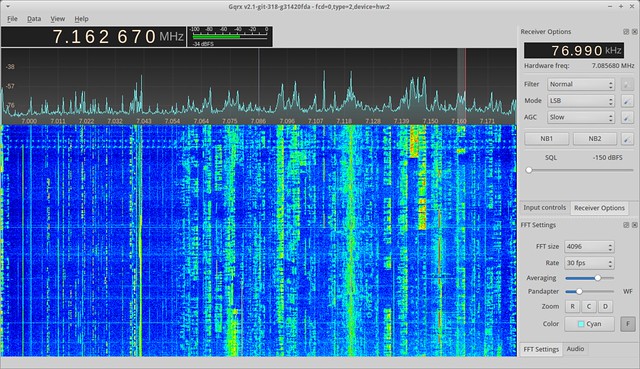Click the SQL squelch slider handle
The width and height of the screenshot is (640, 369).
click(x=529, y=170)
